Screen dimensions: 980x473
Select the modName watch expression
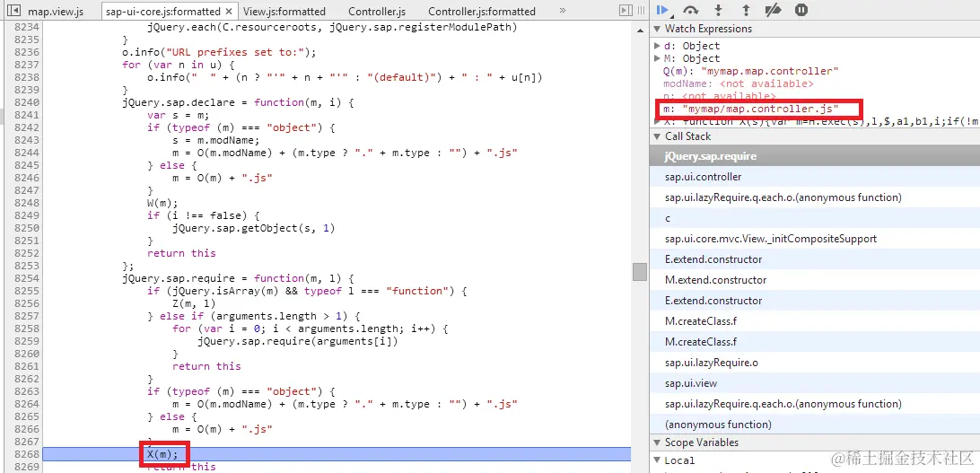tap(738, 83)
